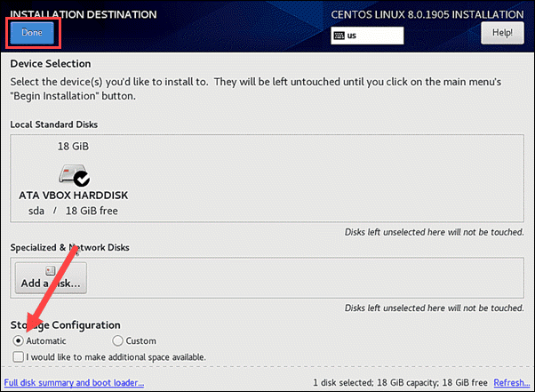Viewport: 535px width, 392px height.
Task: Click the sda / 18 GiB free text
Action: 73,211
